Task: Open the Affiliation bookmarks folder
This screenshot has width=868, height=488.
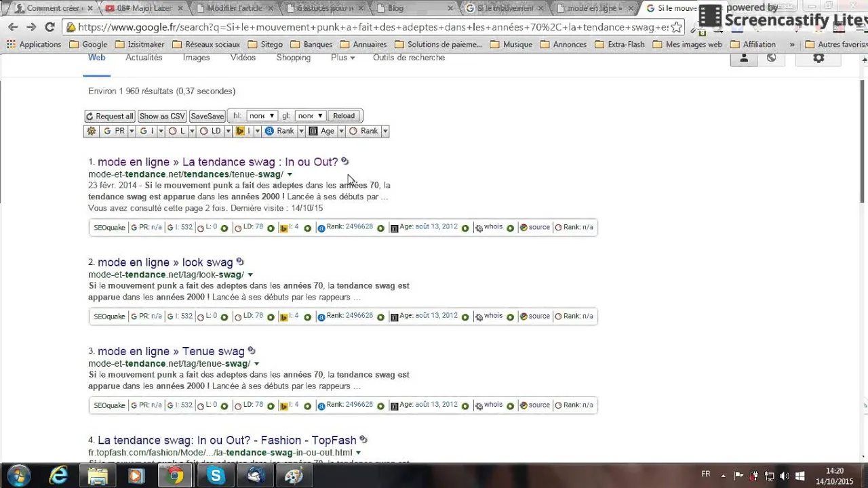Action: [x=753, y=44]
